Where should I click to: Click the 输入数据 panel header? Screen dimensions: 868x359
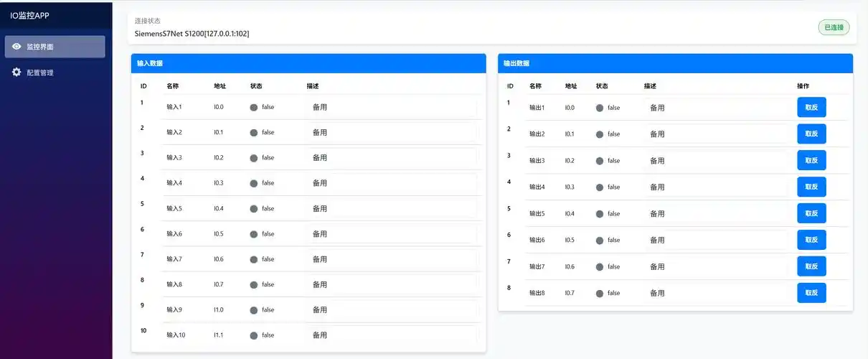point(308,63)
